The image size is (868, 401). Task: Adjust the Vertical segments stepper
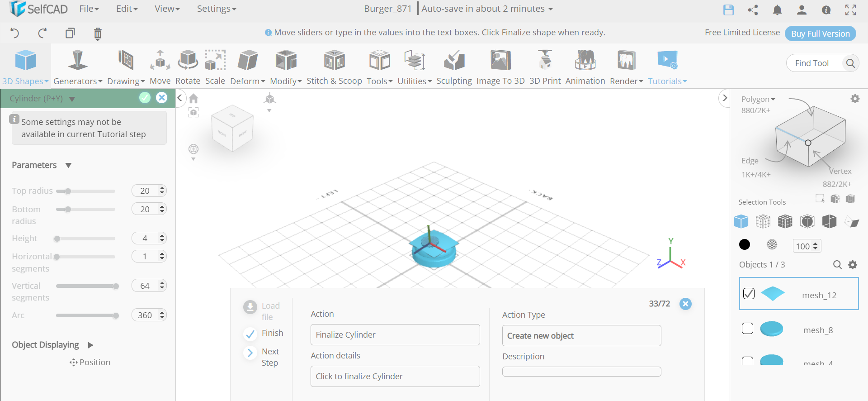tap(162, 286)
